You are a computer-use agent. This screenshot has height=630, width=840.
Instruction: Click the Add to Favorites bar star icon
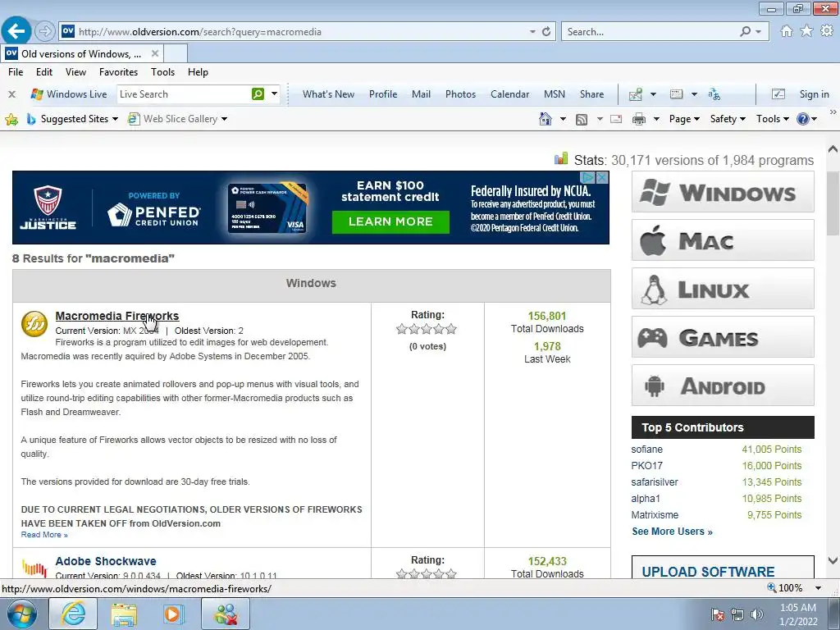(x=11, y=119)
